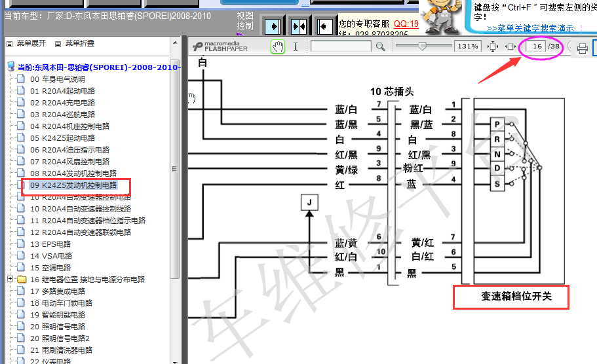Open 14 VSA电路 in tree
597x364 pixels.
click(51, 256)
